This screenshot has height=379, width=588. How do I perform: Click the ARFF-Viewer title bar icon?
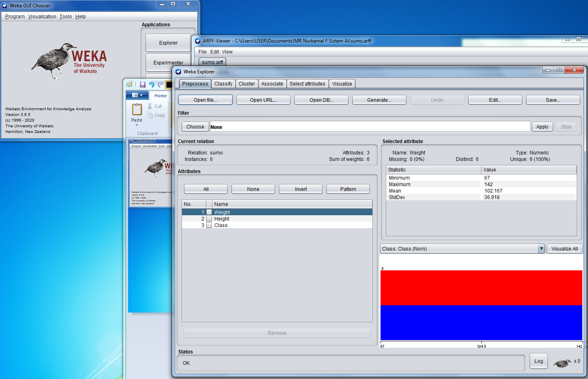coord(198,41)
